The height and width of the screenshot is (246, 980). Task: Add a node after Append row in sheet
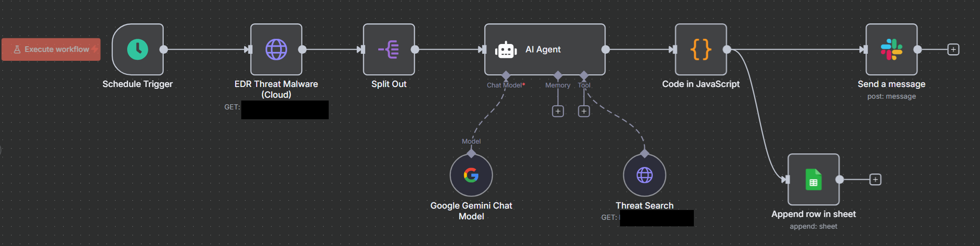[875, 180]
